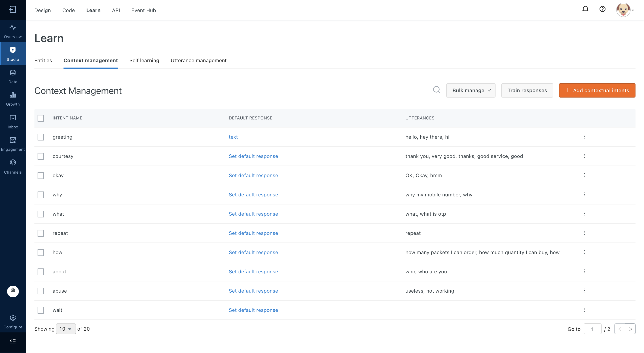
Task: Go to next page with the right arrow
Action: (x=630, y=329)
